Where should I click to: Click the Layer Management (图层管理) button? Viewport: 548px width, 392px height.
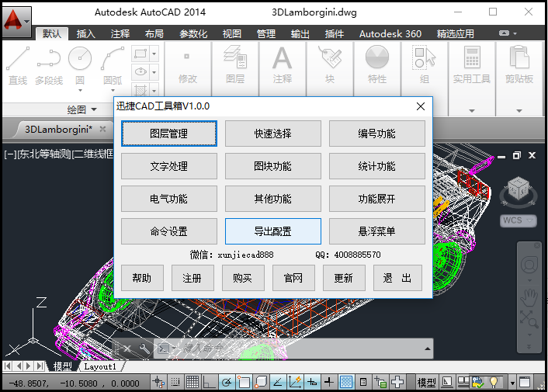[x=169, y=134]
